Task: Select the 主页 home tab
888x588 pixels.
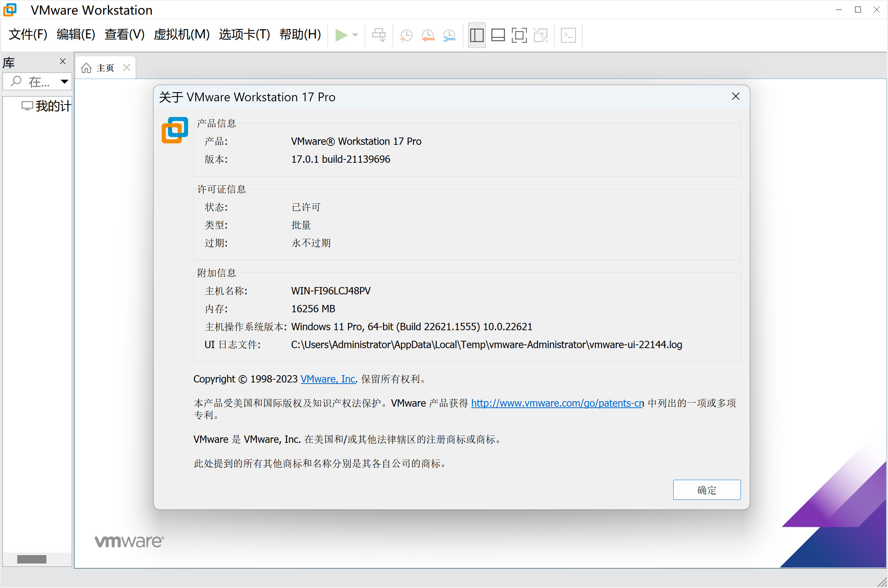Action: 105,68
